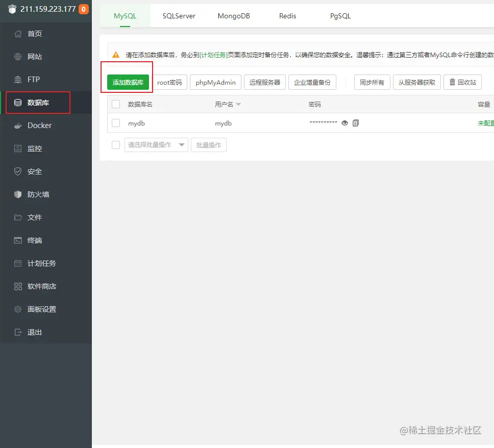Switch to the MySQL tab
Screen dimensions: 494x448
point(125,16)
